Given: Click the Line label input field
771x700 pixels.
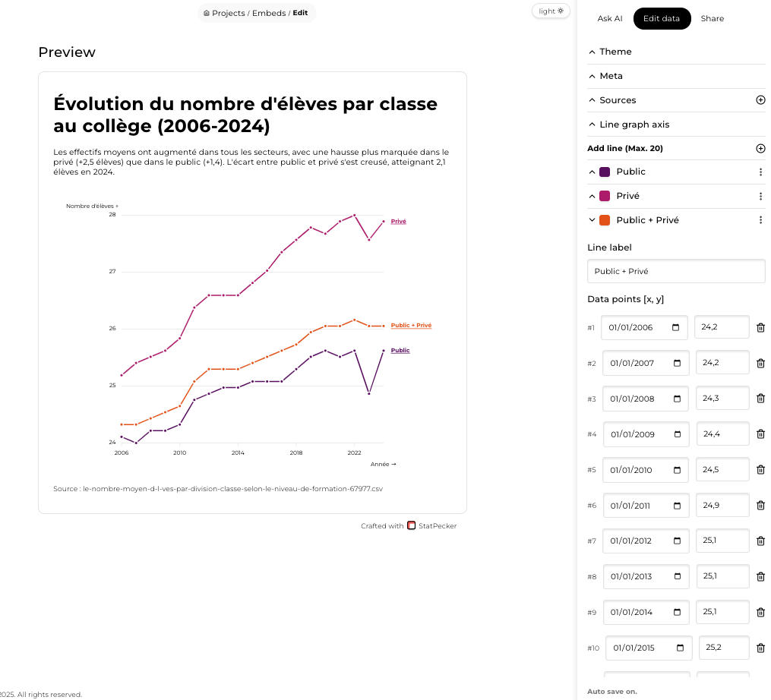Looking at the screenshot, I should pos(676,271).
